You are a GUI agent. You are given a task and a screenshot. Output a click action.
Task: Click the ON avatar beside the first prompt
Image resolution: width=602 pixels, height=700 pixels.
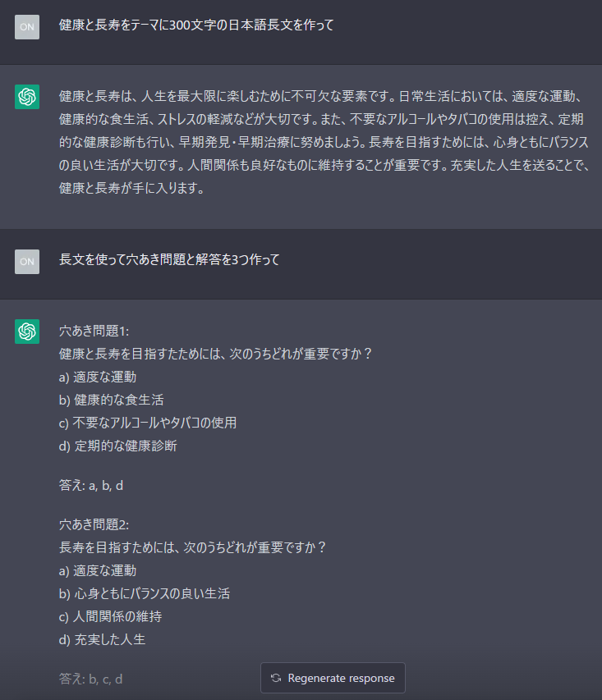27,26
